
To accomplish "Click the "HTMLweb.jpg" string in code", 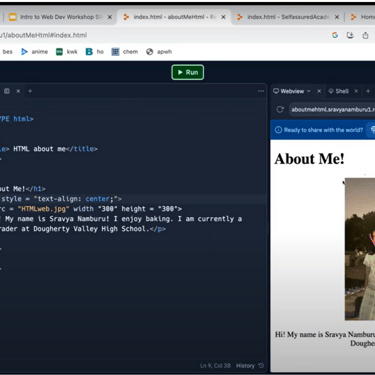I will (43, 209).
